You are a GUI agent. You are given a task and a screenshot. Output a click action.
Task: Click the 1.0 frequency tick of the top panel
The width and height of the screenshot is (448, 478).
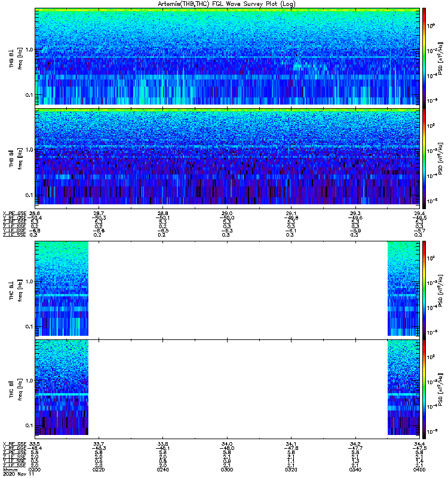click(29, 50)
